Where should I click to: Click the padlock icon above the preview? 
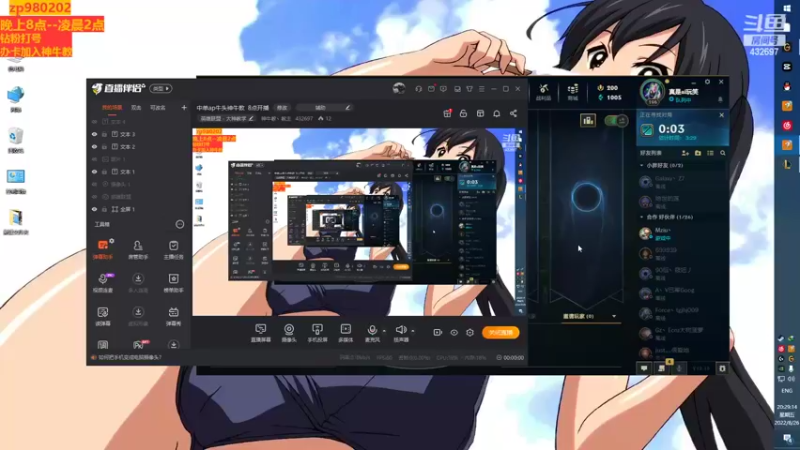tap(463, 113)
